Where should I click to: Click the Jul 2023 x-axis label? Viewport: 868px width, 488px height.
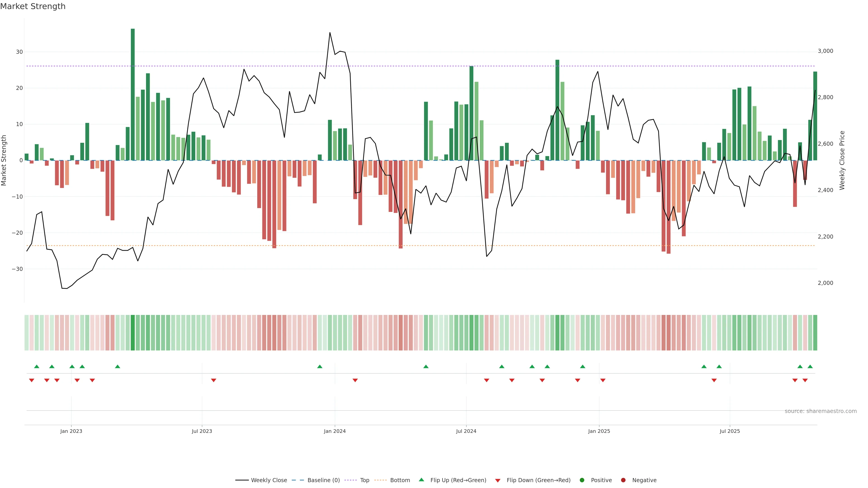click(202, 431)
